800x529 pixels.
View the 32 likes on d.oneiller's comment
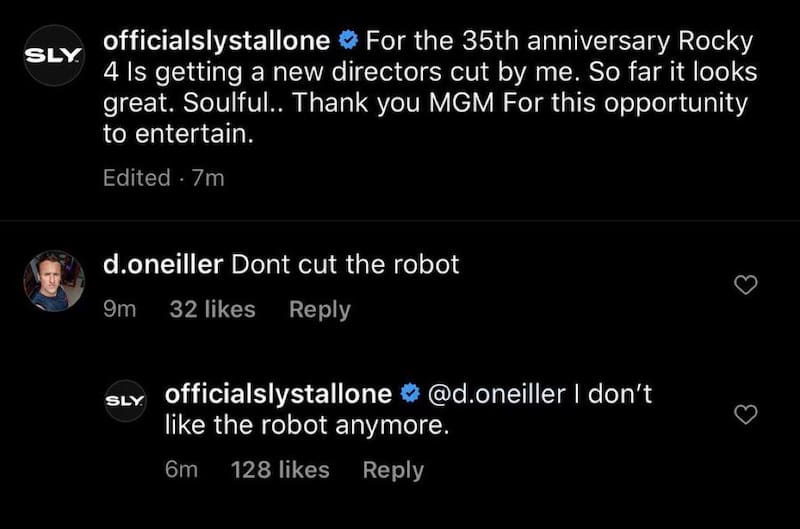pos(212,310)
